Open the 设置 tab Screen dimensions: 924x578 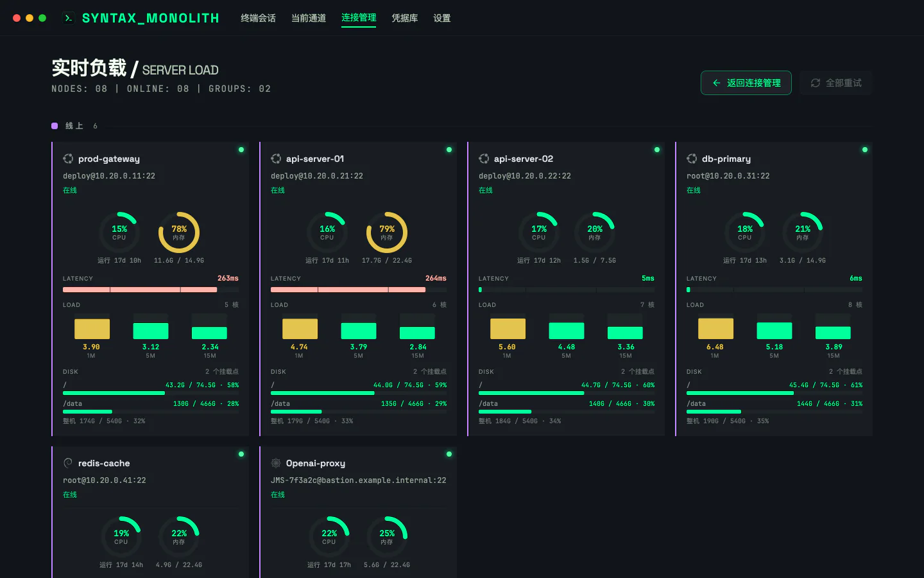pos(442,18)
